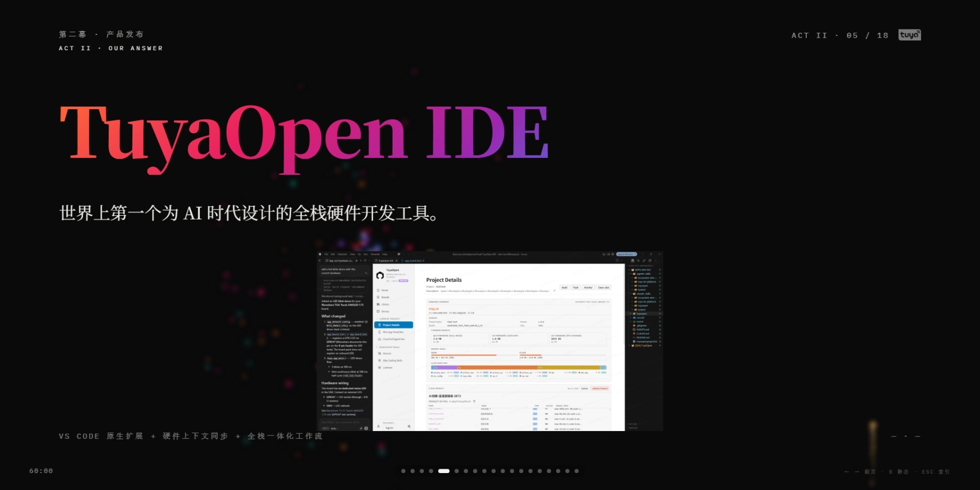Jump to the last slide dot
Image resolution: width=980 pixels, height=490 pixels.
pos(576,471)
